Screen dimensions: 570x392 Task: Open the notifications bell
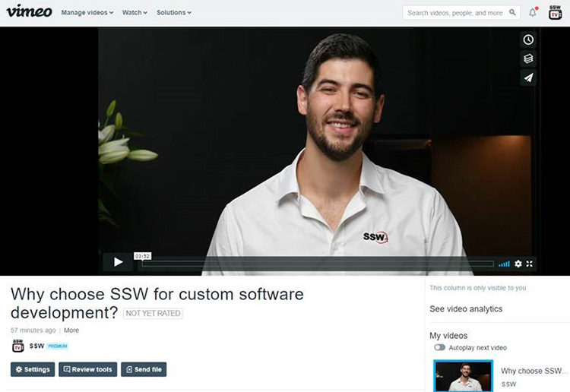coord(533,12)
